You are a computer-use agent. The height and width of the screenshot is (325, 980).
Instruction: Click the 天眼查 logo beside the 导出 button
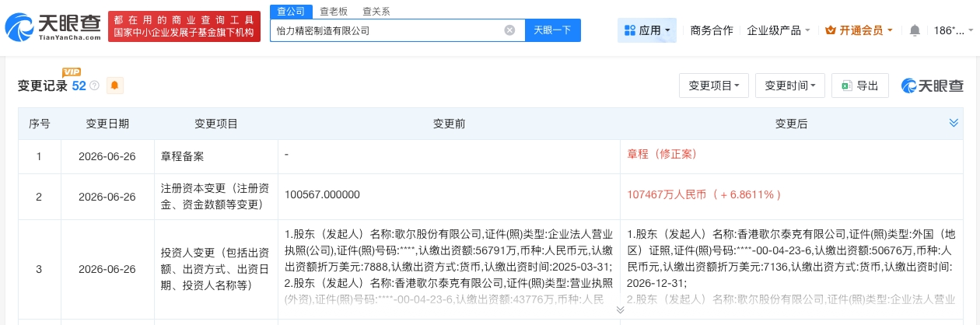(932, 86)
